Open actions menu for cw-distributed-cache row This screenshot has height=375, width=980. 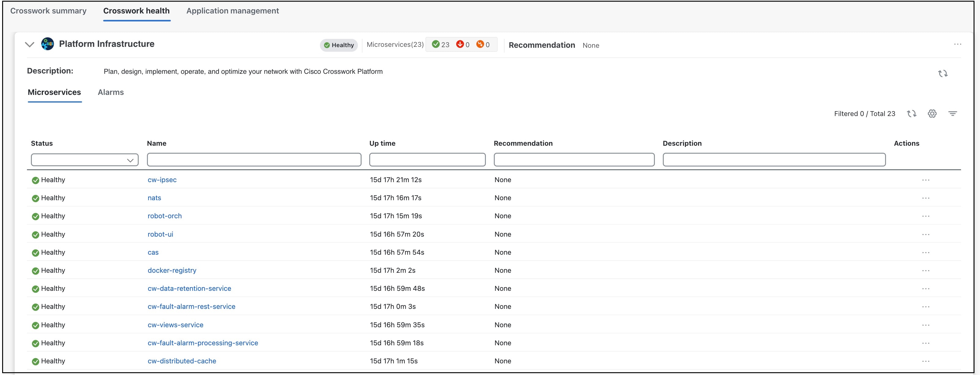click(926, 361)
